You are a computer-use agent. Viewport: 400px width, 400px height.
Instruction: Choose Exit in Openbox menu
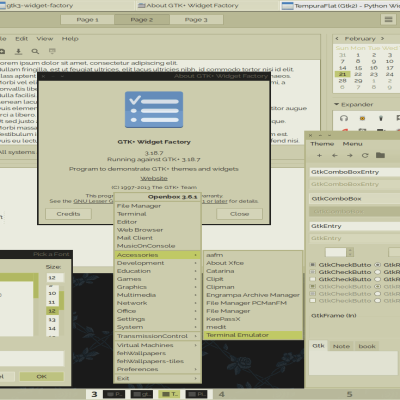point(157,378)
